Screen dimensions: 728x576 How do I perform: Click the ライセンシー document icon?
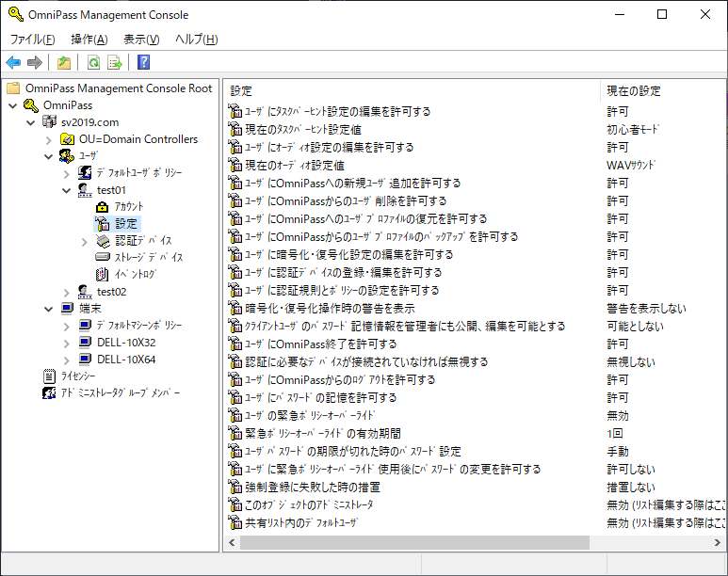[49, 376]
